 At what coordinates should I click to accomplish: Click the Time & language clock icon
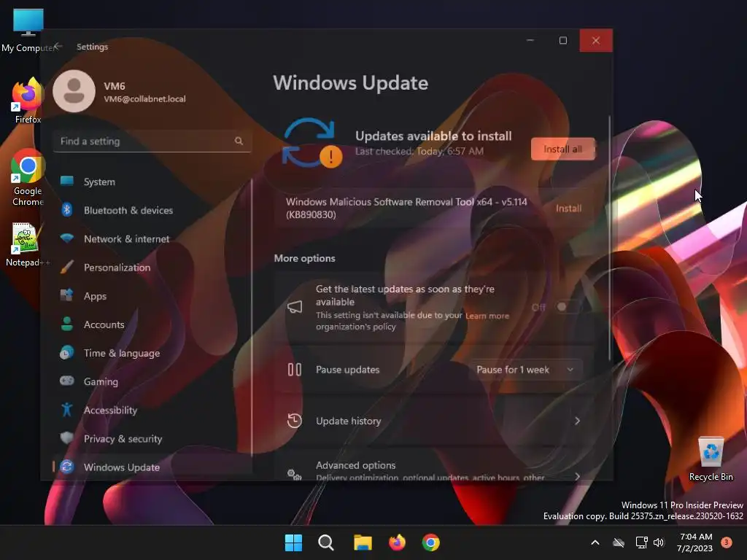tap(66, 353)
